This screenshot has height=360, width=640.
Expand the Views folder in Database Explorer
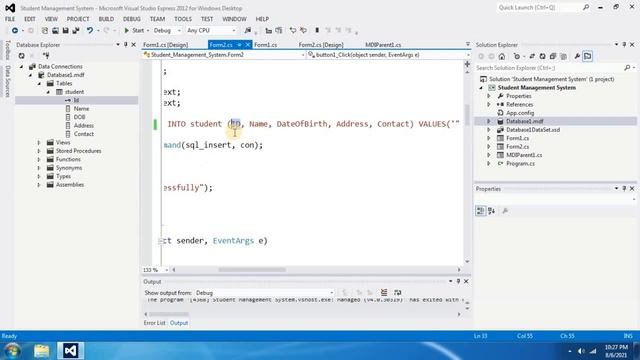(x=39, y=142)
